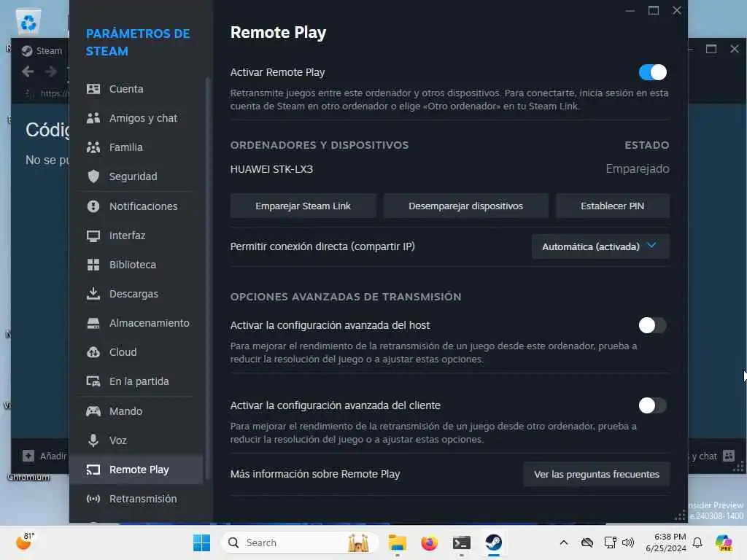Show hidden icons in system tray
Screen dimensions: 747x560
tap(564, 542)
